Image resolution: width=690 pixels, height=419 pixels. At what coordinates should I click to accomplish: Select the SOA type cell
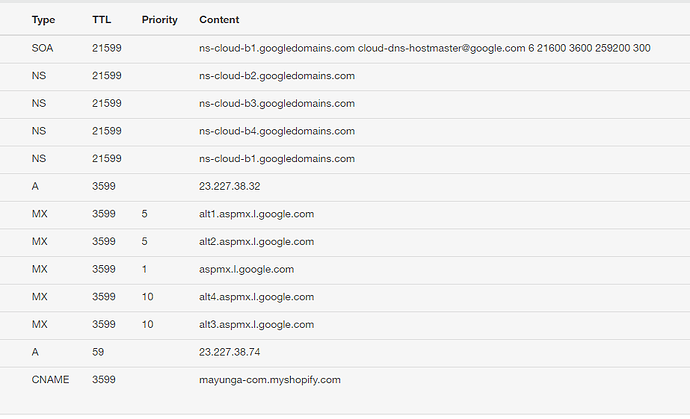(x=43, y=48)
